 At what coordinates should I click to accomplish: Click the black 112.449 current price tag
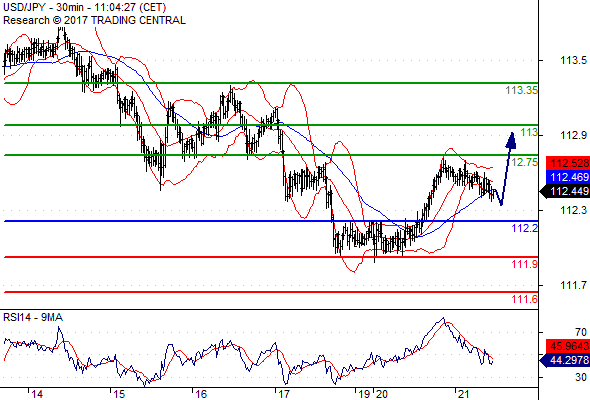565,192
